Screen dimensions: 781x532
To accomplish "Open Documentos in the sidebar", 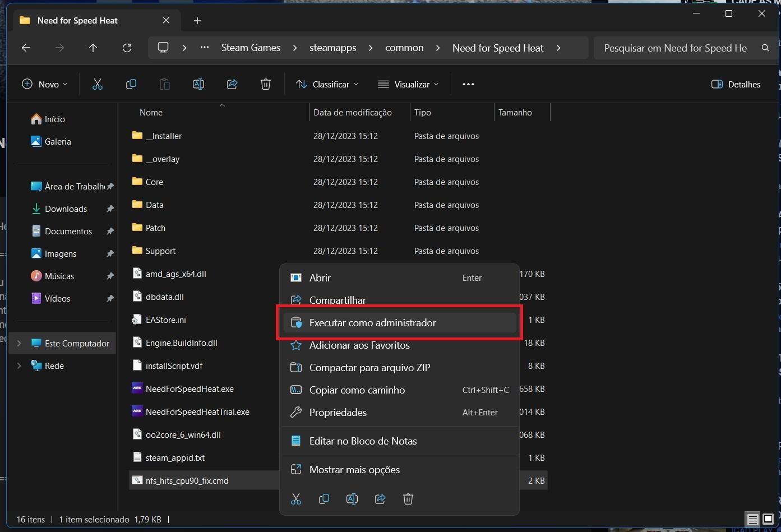I will point(63,231).
